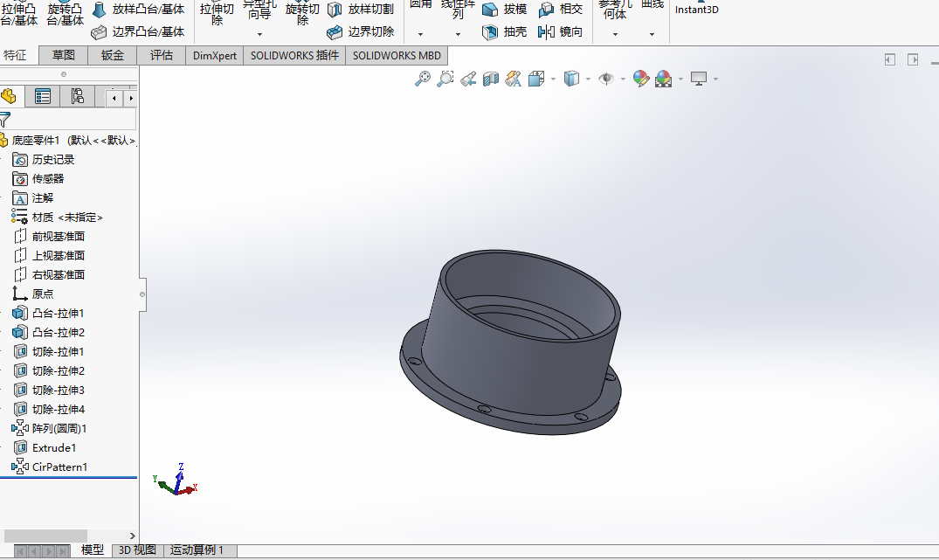
Task: Click the 边界切除 boundary cut tool
Action: [361, 31]
